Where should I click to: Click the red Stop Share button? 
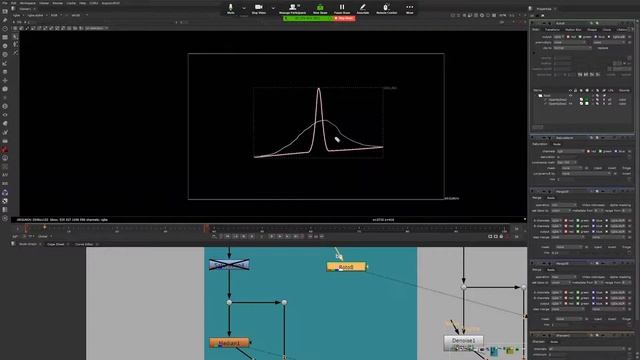(x=344, y=18)
